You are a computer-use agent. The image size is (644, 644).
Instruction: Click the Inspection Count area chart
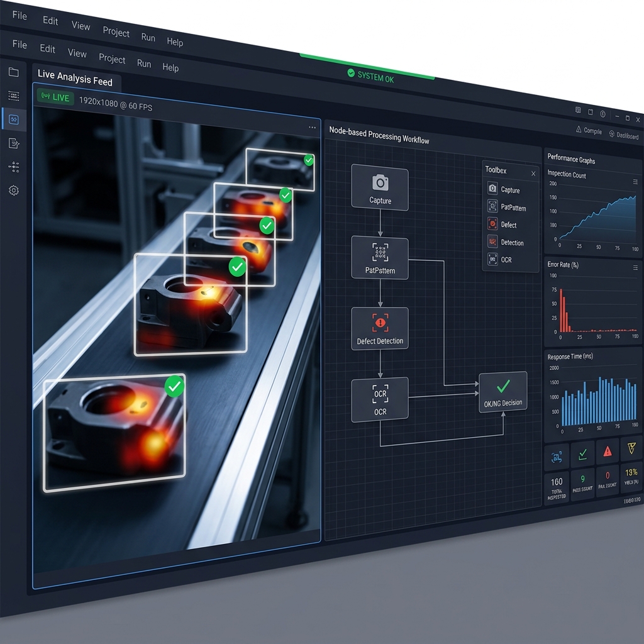click(597, 218)
